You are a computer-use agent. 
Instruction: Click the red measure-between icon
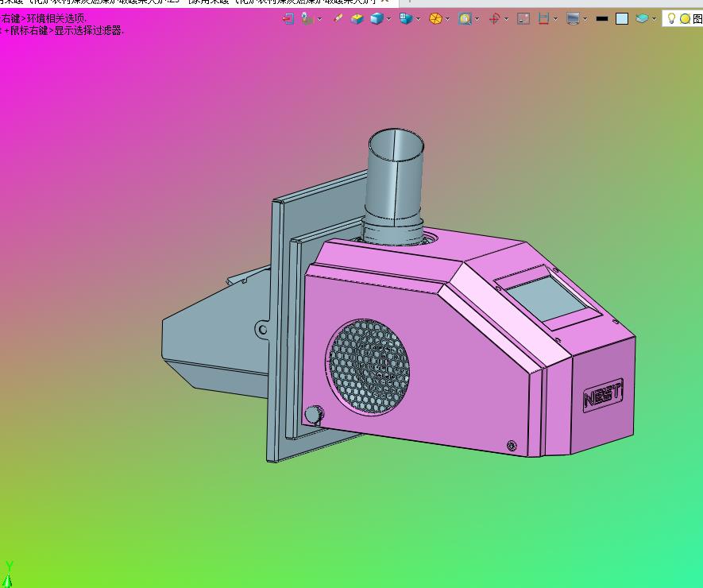(543, 19)
